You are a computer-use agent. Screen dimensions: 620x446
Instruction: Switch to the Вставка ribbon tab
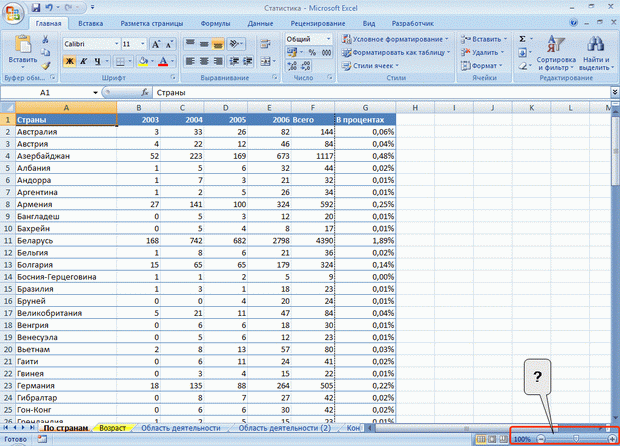point(91,23)
